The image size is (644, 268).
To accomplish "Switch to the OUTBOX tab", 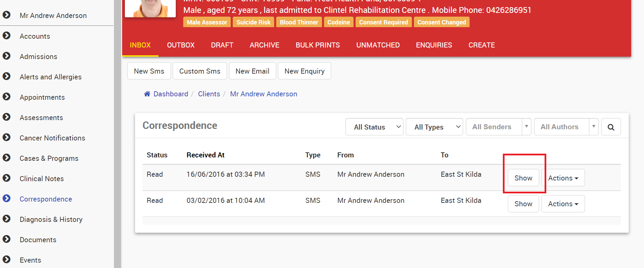I will pos(181,45).
